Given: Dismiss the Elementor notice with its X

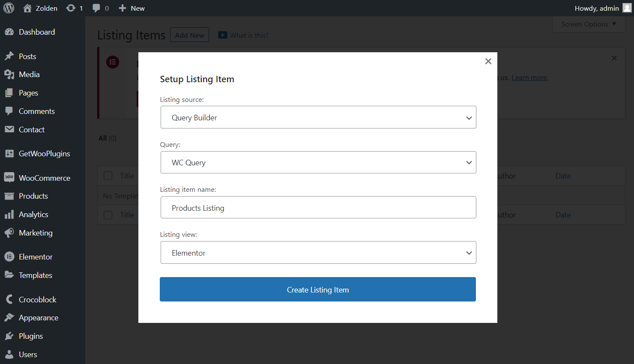Looking at the screenshot, I should (614, 58).
